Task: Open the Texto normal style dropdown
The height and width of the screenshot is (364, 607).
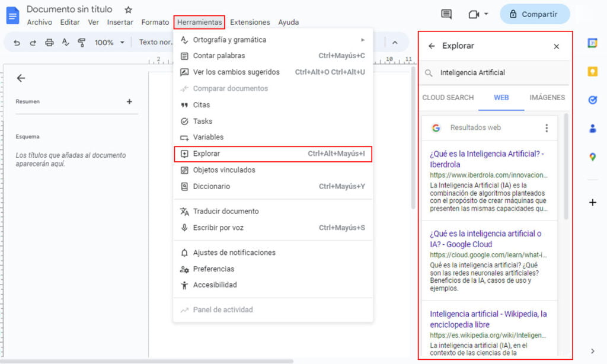Action: [156, 42]
